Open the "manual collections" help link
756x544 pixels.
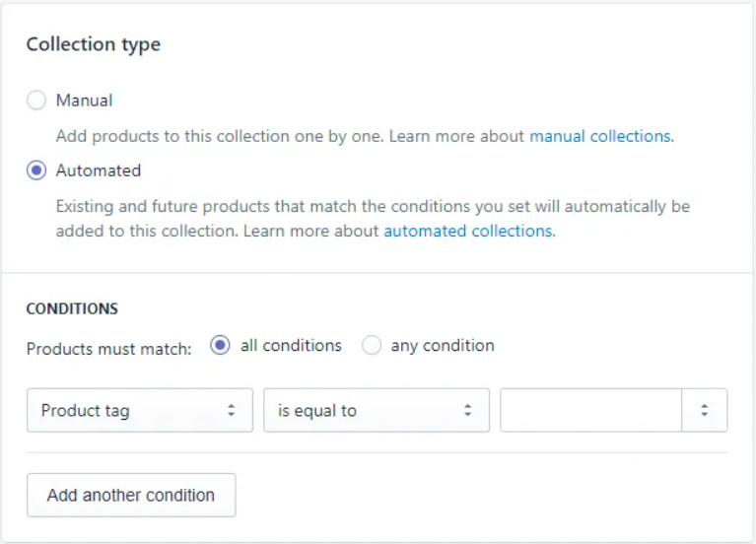(600, 136)
